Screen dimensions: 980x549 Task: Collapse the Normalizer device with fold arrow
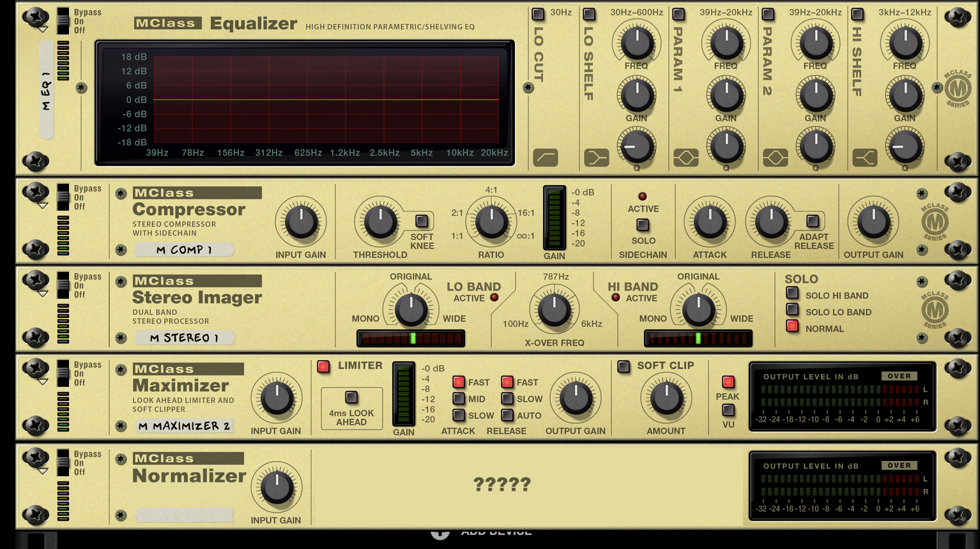click(43, 472)
